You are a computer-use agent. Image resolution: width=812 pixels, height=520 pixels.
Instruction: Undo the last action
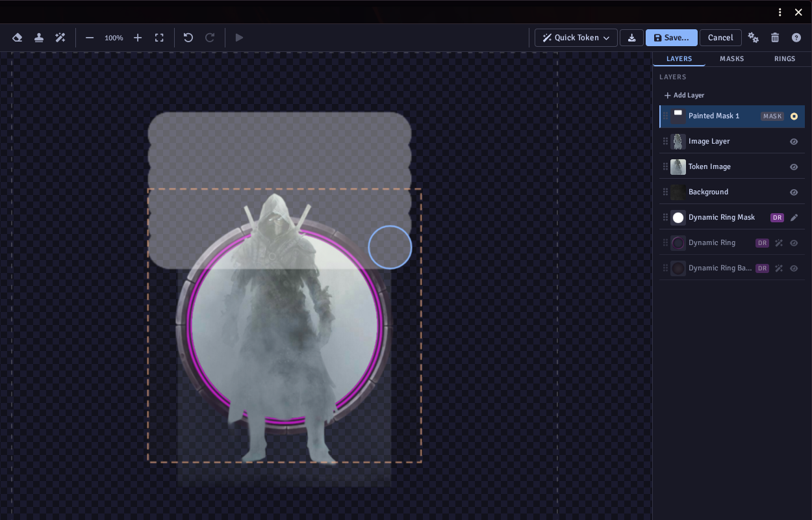pyautogui.click(x=188, y=38)
